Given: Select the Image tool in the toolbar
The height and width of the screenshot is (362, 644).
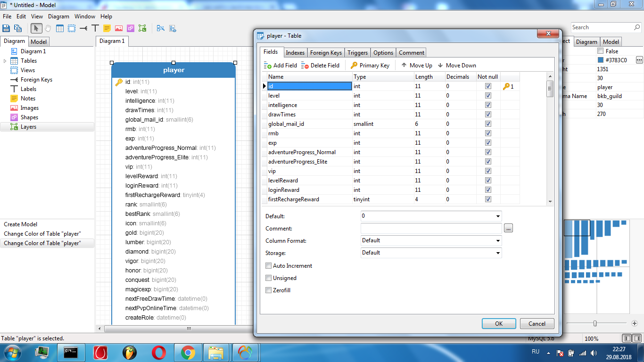Looking at the screenshot, I should 119,28.
